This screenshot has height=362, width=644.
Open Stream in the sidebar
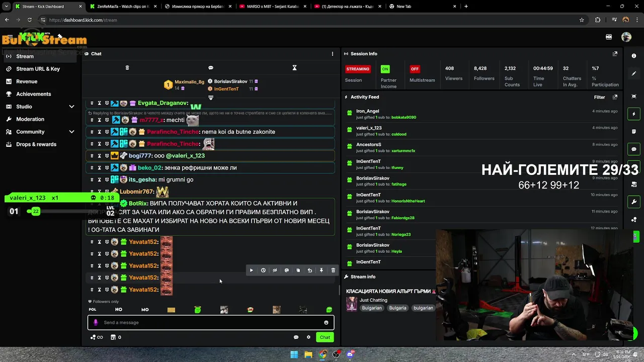tap(40, 56)
